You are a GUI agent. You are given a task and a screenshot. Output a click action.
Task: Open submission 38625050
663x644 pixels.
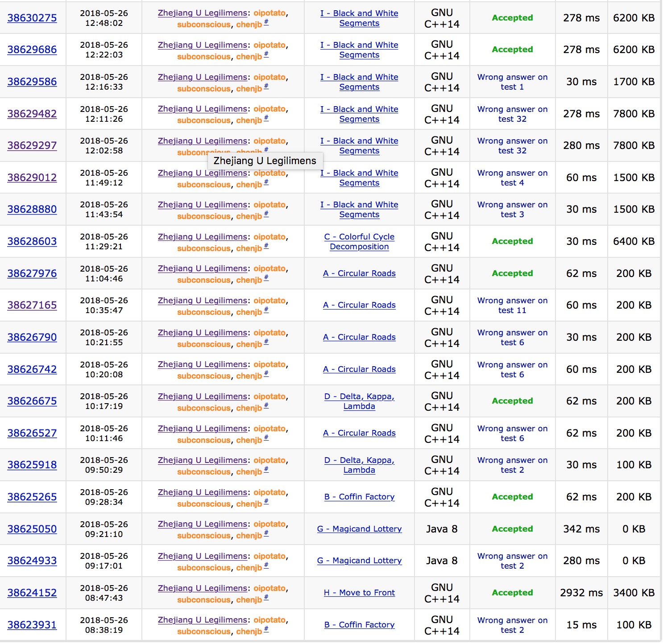tap(32, 529)
